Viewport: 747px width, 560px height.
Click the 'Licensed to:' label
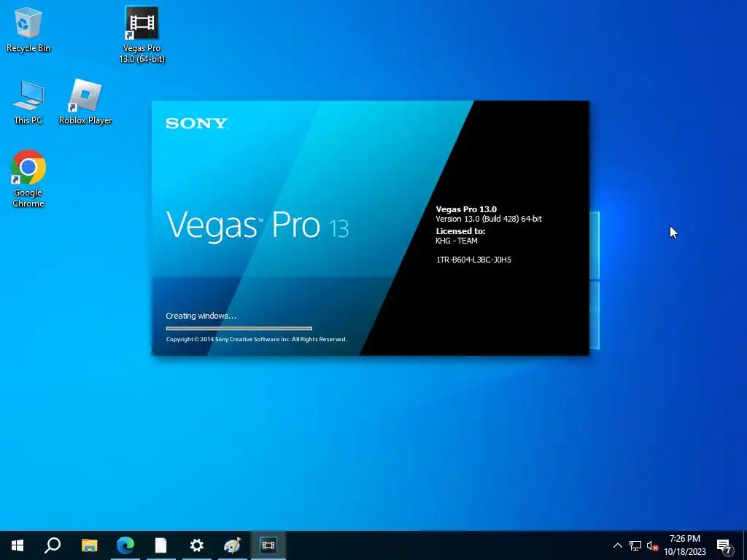tap(460, 231)
